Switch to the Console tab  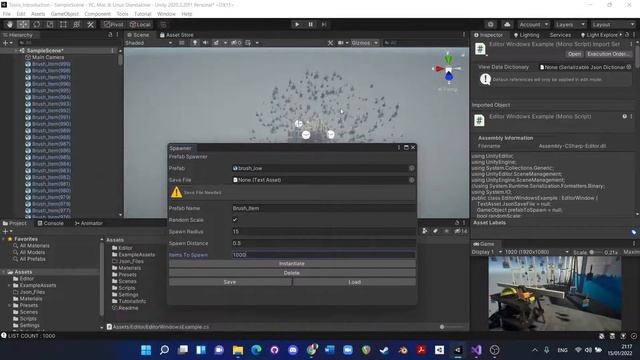51,223
